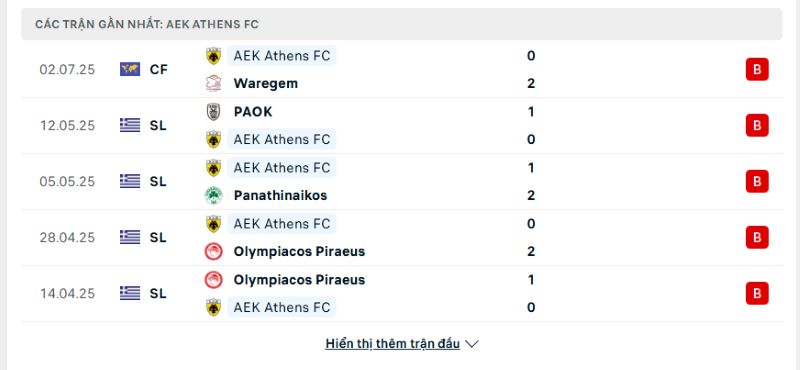Click the Olympiacos logo in the 14.04.25 match

(x=213, y=280)
